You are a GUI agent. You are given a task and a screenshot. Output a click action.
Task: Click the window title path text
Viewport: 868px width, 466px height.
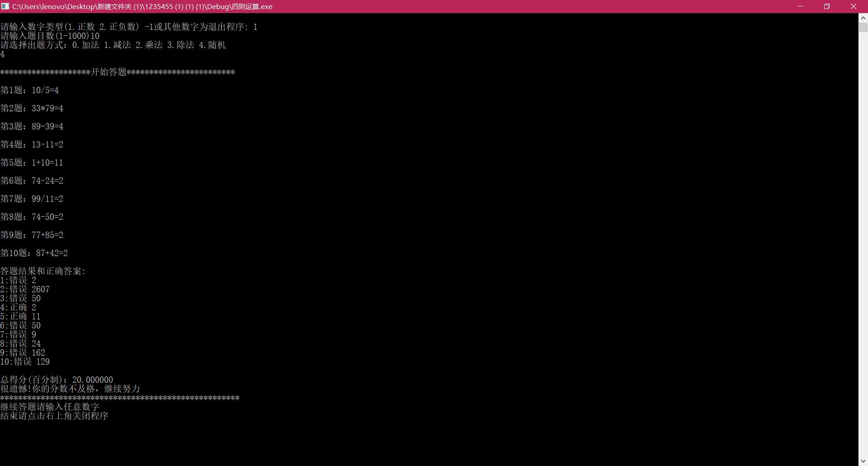[x=142, y=6]
